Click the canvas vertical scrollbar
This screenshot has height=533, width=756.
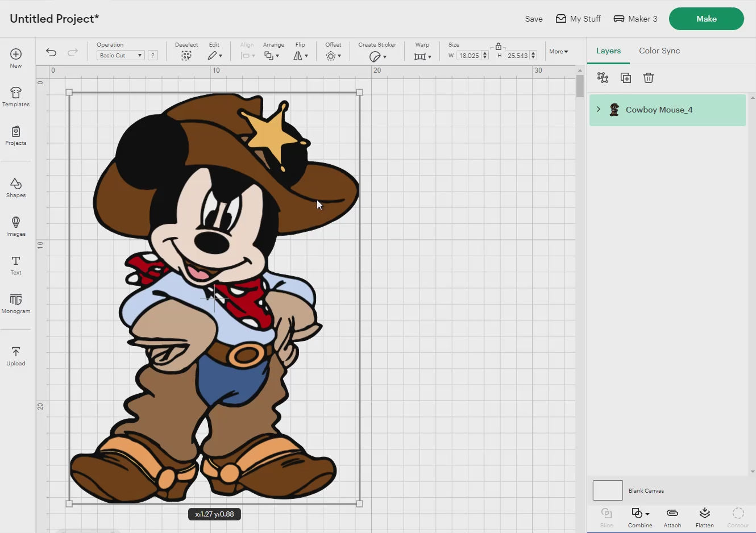(x=580, y=86)
